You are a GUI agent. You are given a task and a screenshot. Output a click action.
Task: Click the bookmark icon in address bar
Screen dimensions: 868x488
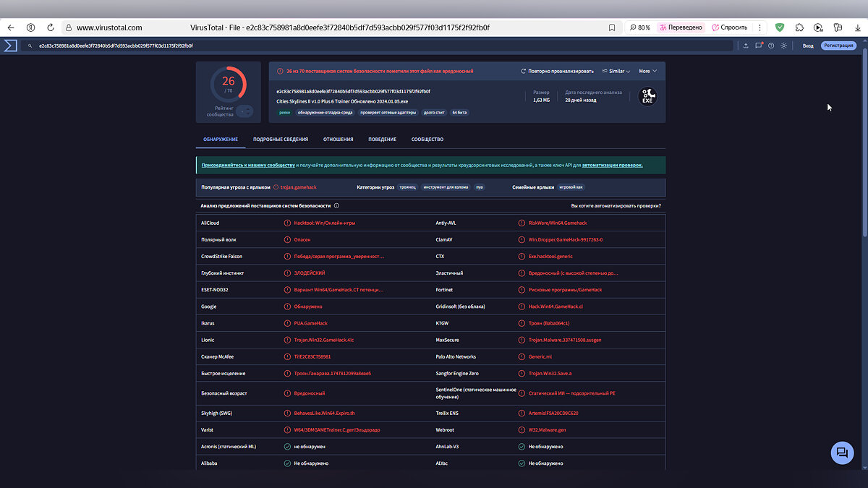[612, 27]
